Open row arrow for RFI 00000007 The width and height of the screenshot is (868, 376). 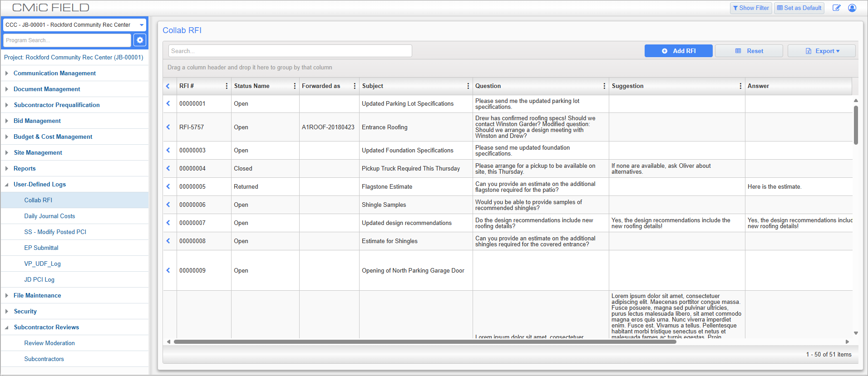(168, 223)
